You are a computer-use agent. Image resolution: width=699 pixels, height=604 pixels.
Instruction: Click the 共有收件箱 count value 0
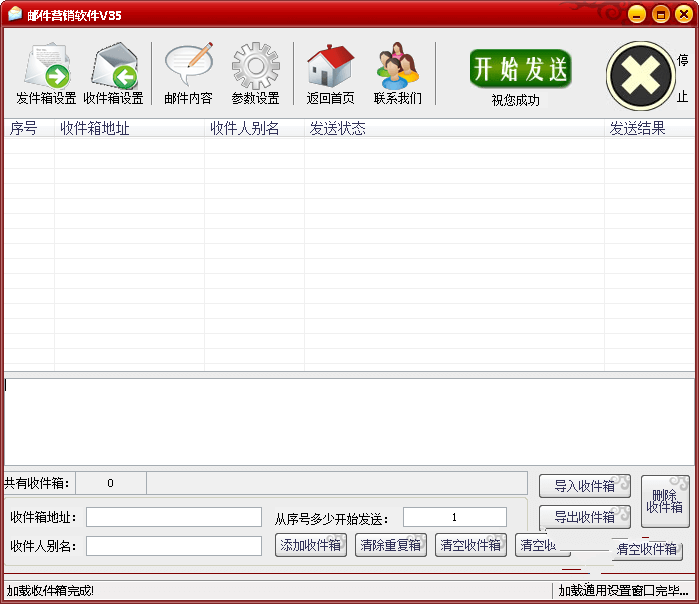111,483
